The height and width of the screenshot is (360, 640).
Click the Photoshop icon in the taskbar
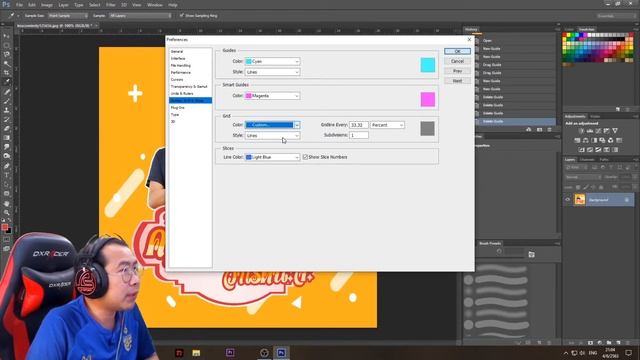281,352
